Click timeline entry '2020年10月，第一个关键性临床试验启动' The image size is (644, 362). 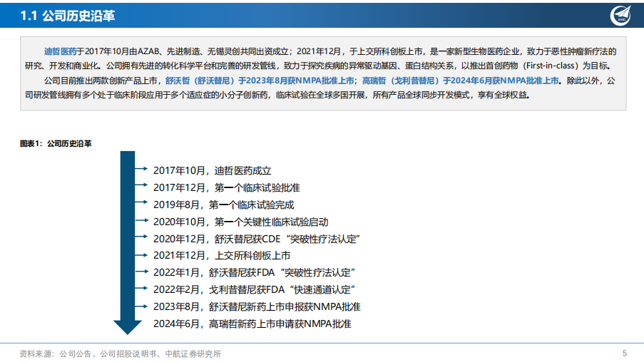tap(240, 222)
